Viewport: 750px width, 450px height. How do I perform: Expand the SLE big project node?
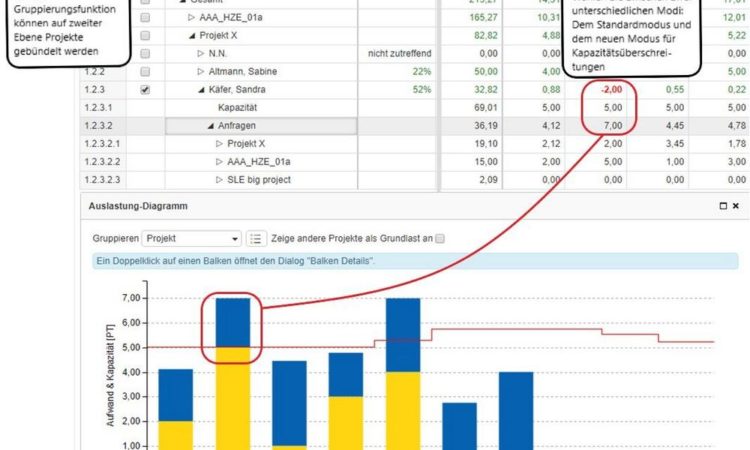click(x=219, y=180)
